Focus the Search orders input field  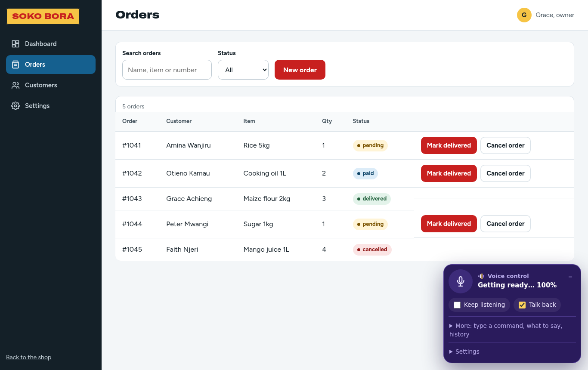click(167, 70)
